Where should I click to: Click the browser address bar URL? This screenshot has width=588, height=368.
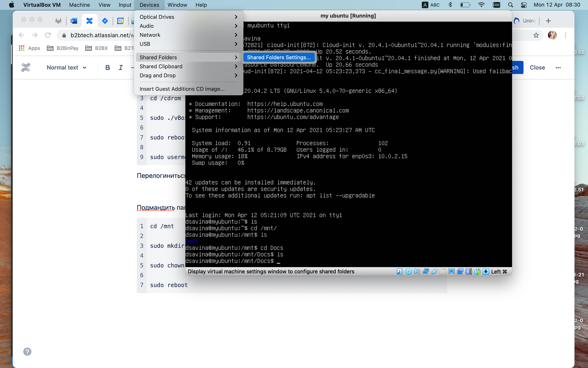(x=102, y=35)
